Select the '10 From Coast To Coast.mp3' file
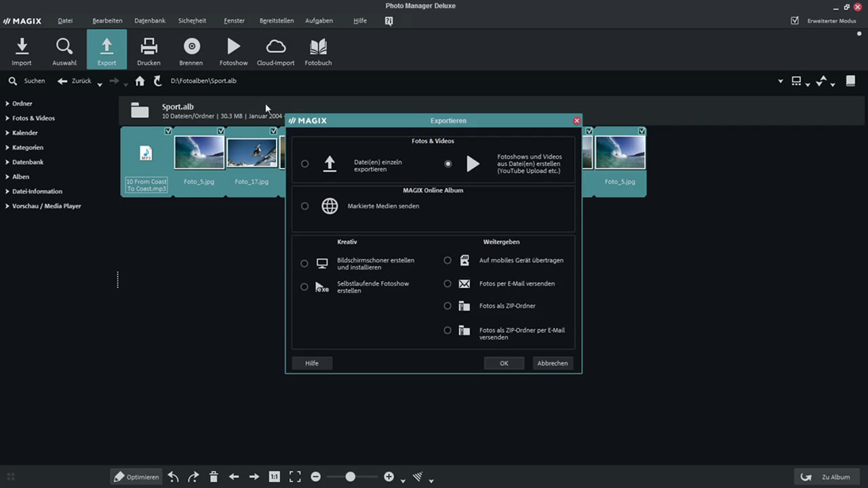Screen dimensions: 868x488 tap(146, 163)
